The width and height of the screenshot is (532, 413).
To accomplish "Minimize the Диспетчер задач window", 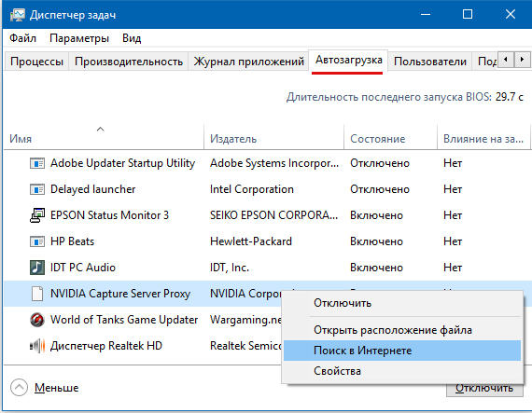I will pos(426,14).
